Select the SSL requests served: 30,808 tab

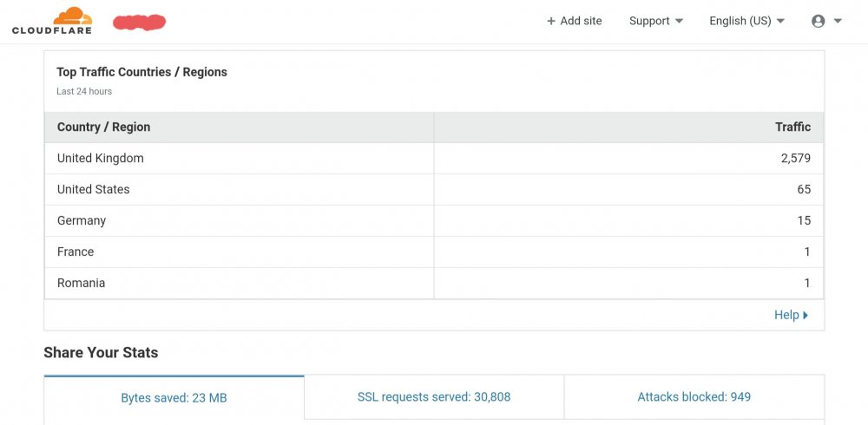pyautogui.click(x=434, y=396)
